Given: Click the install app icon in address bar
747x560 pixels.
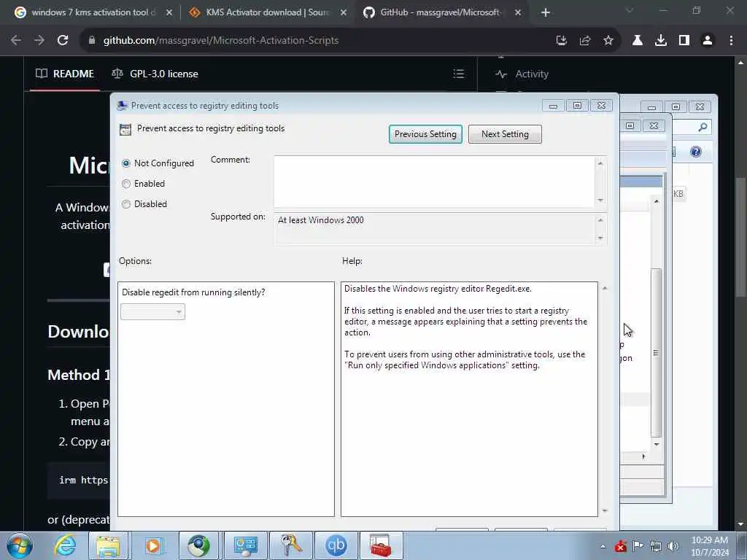Looking at the screenshot, I should tap(562, 41).
